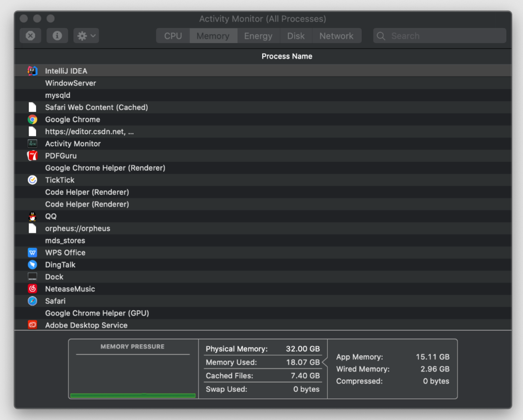Image resolution: width=523 pixels, height=420 pixels.
Task: Click the magnifier icon in search box
Action: [381, 36]
